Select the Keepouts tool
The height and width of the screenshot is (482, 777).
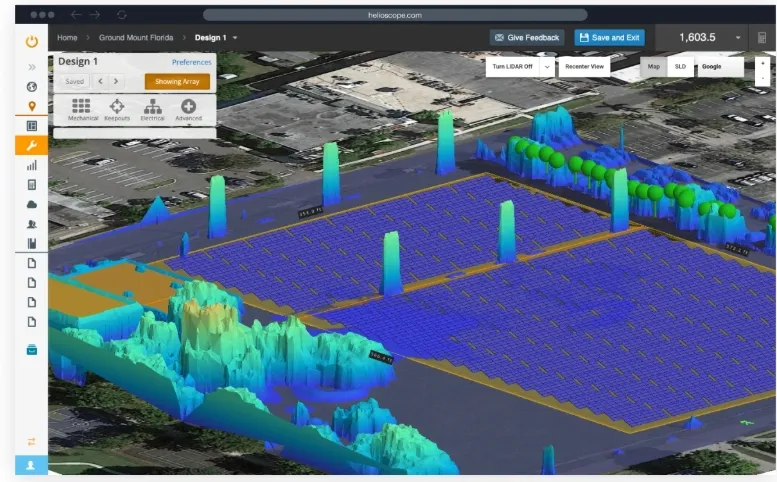point(117,107)
